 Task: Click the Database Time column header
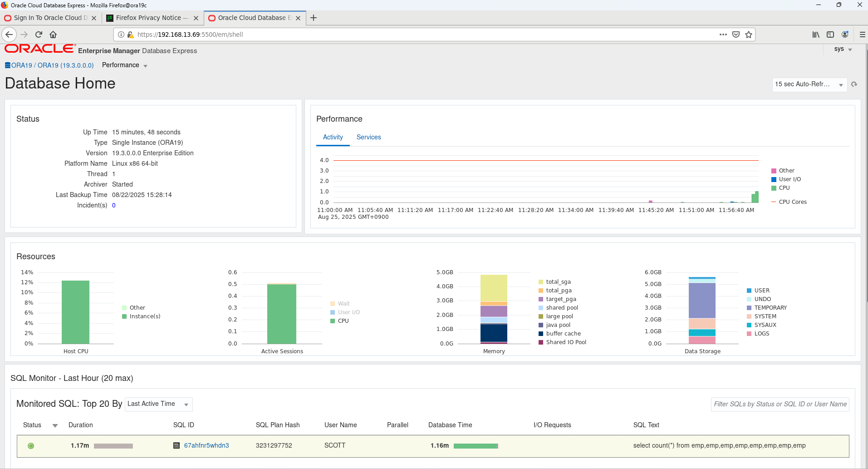coord(450,425)
